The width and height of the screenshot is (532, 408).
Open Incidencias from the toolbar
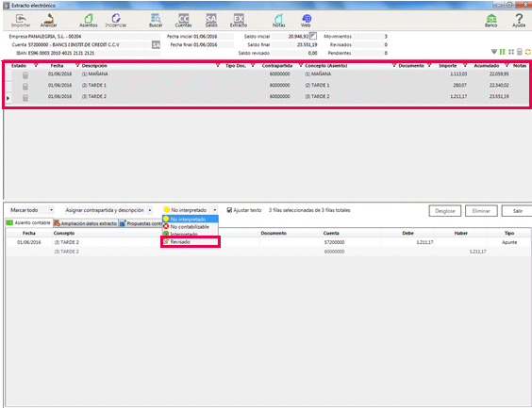[x=116, y=21]
